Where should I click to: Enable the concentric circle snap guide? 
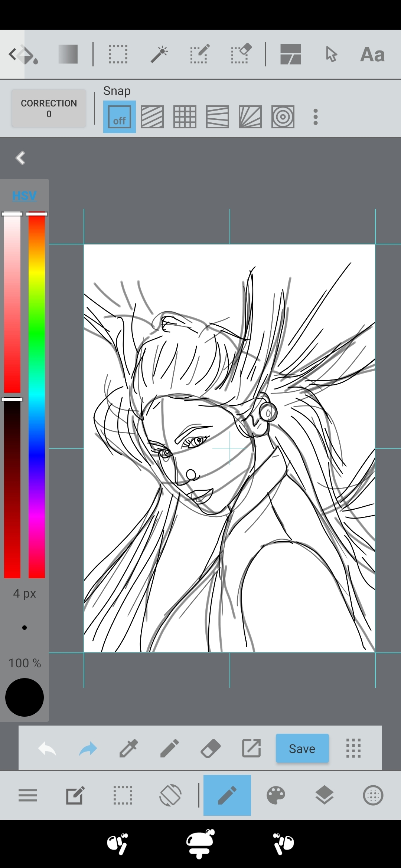pyautogui.click(x=283, y=117)
